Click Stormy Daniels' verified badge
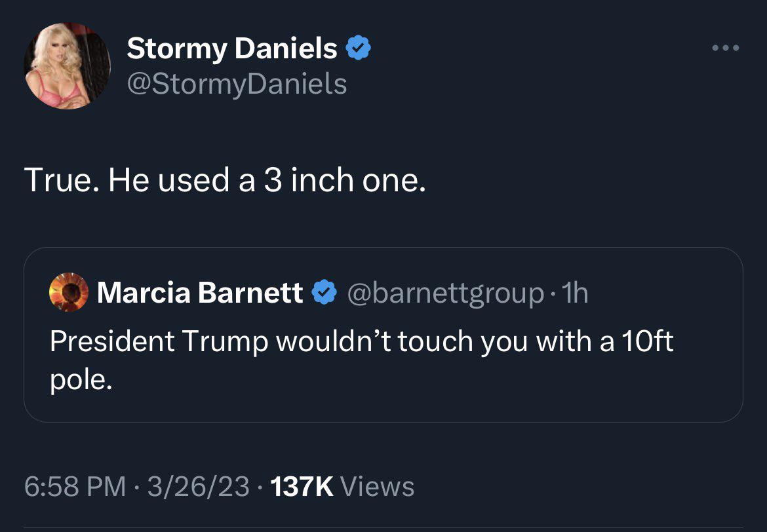Screen dimensions: 767x532 click(359, 47)
